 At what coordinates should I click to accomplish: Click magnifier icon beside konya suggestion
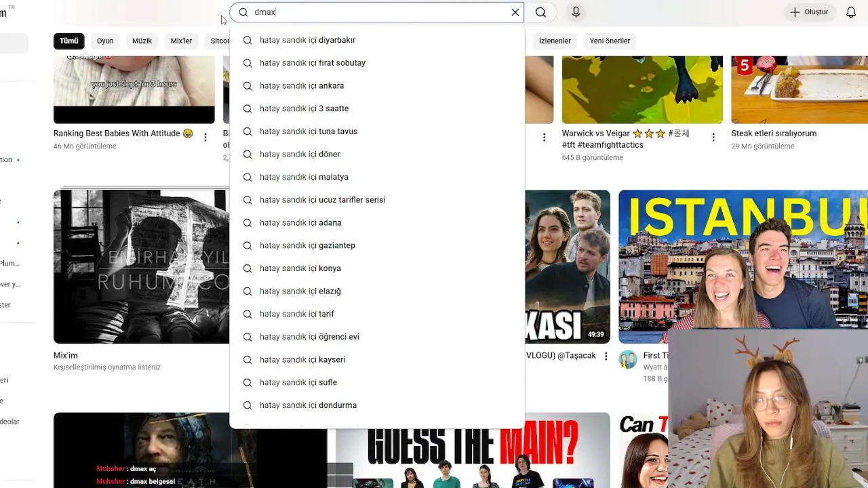click(248, 268)
